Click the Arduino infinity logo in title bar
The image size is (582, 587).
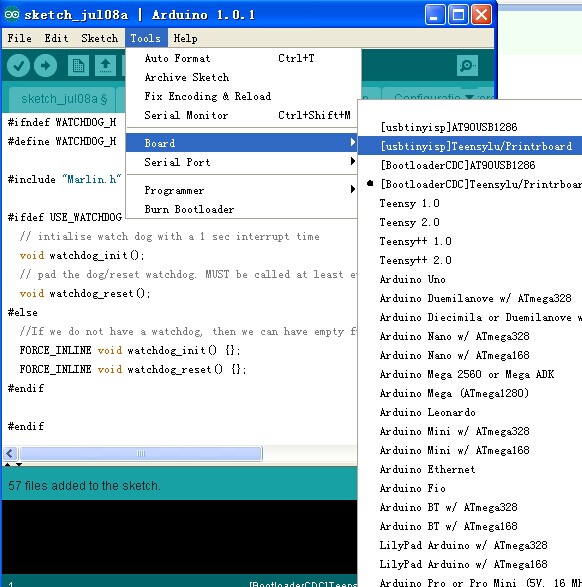click(x=12, y=15)
